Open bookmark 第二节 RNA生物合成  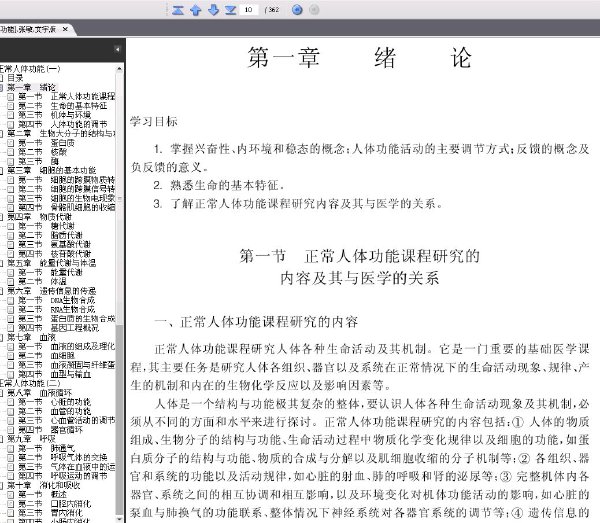click(x=56, y=310)
